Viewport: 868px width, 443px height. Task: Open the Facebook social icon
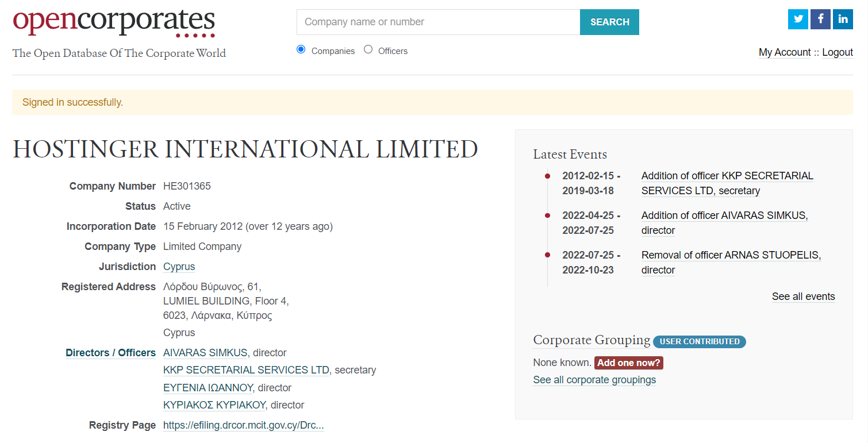[x=820, y=19]
